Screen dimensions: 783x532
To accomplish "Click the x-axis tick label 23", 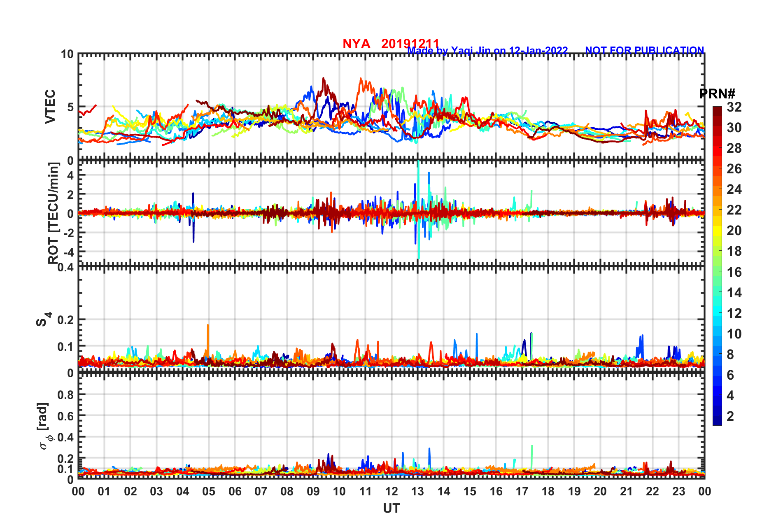I will (679, 491).
